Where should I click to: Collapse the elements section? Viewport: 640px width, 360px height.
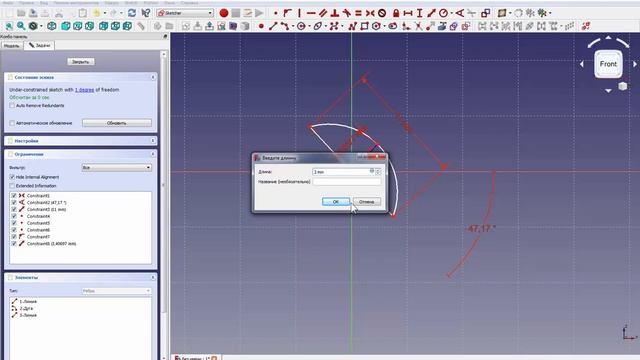click(153, 278)
